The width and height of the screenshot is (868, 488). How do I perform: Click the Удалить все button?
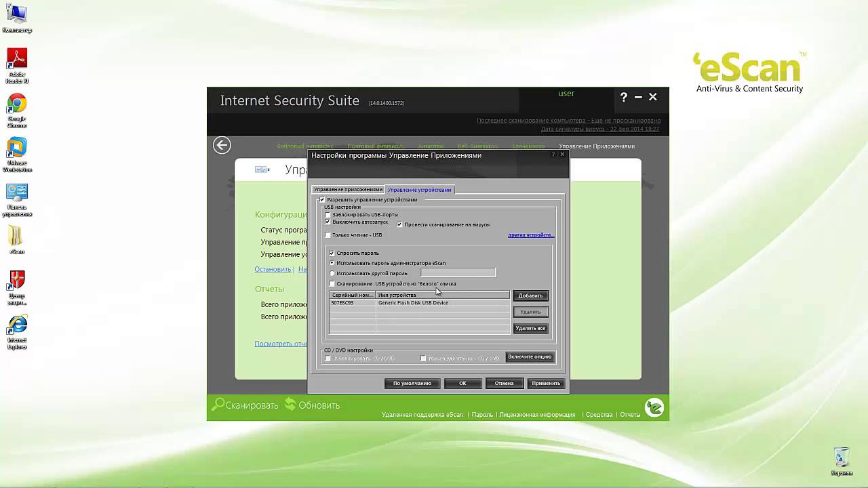pyautogui.click(x=530, y=328)
